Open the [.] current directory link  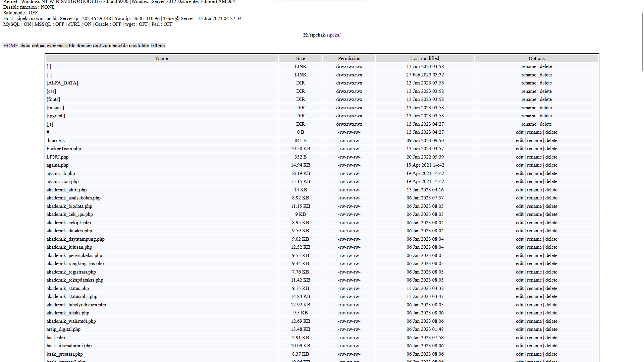click(x=49, y=67)
